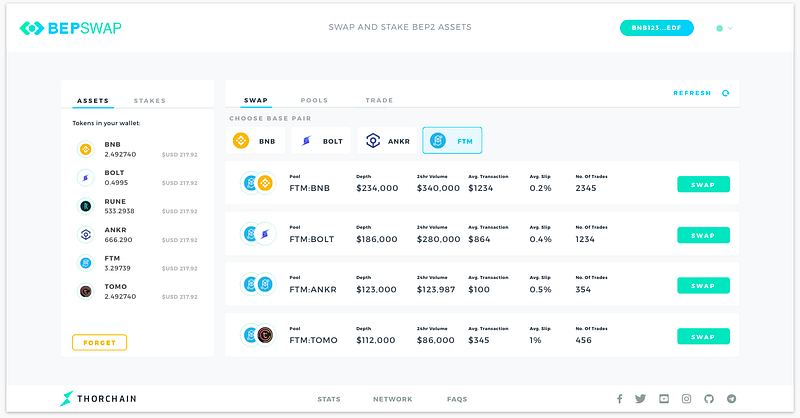Image resolution: width=800 pixels, height=418 pixels.
Task: Choose FTM as base pair
Action: pyautogui.click(x=452, y=140)
